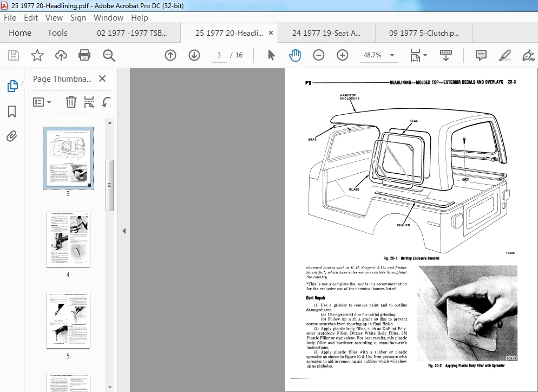Open the File menu

click(10, 18)
